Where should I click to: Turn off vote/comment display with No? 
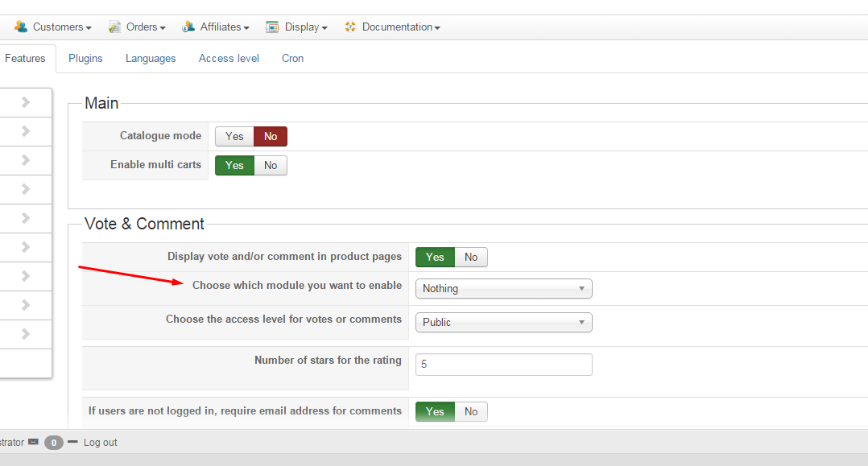(x=471, y=258)
